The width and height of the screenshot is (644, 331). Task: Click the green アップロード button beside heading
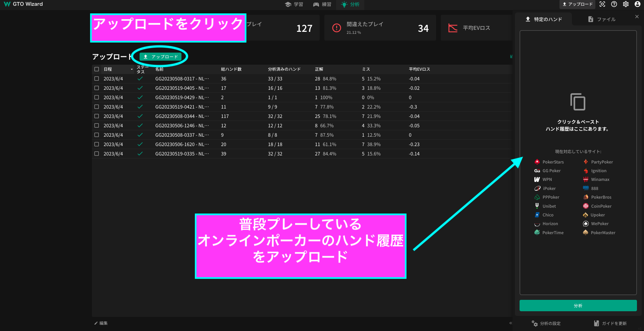pos(161,57)
